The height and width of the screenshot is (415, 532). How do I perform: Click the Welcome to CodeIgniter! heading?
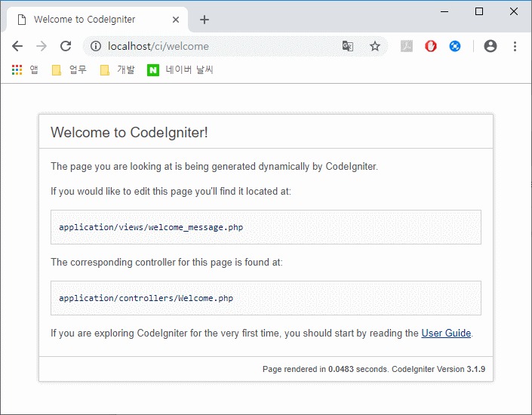click(129, 132)
